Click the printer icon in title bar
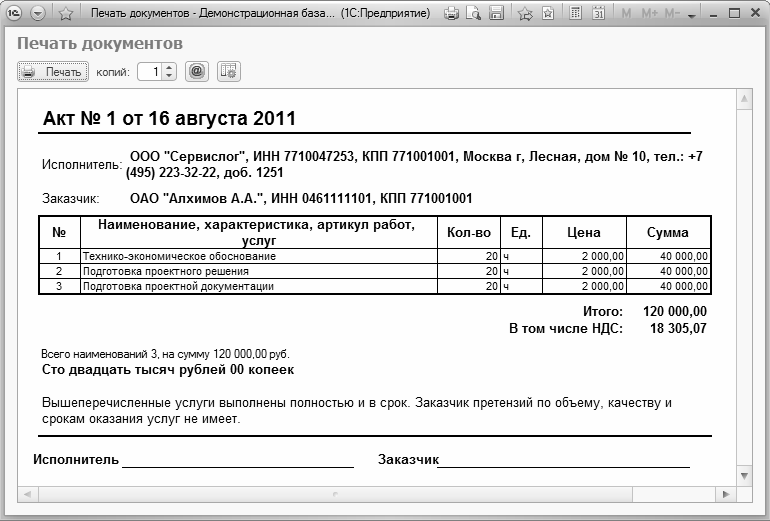770x521 pixels. pyautogui.click(x=451, y=14)
